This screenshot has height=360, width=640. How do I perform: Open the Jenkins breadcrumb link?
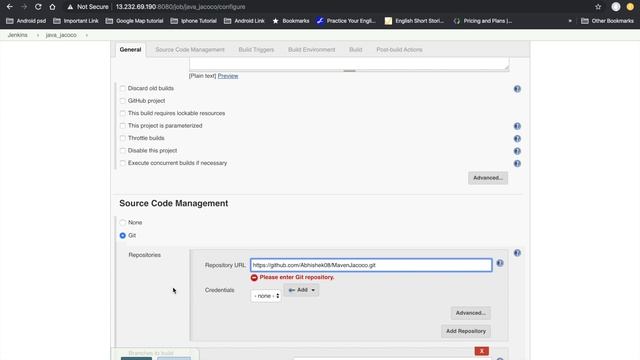pos(18,35)
